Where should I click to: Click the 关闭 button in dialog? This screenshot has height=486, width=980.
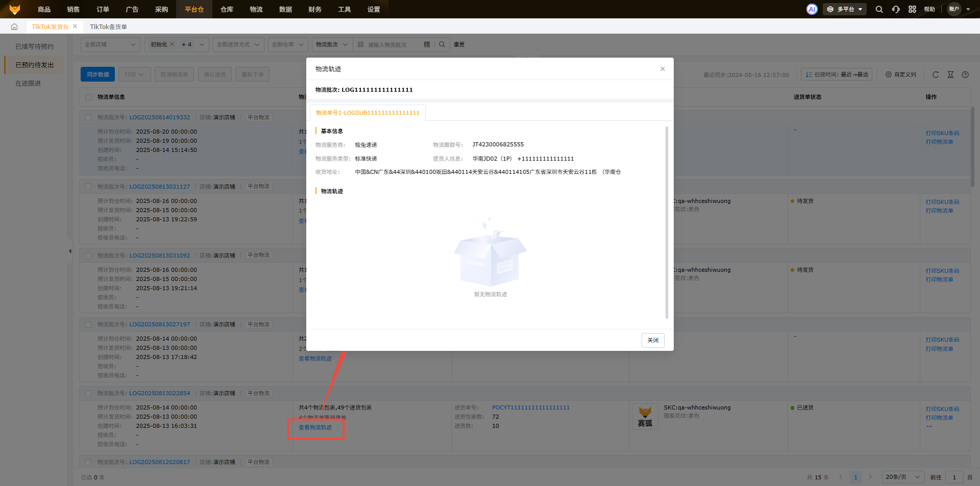pyautogui.click(x=653, y=340)
